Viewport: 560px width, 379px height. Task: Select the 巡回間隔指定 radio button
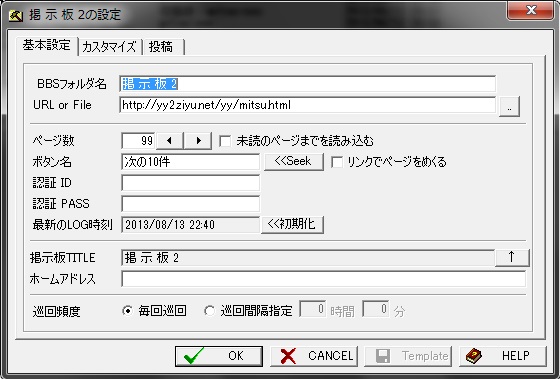click(209, 310)
